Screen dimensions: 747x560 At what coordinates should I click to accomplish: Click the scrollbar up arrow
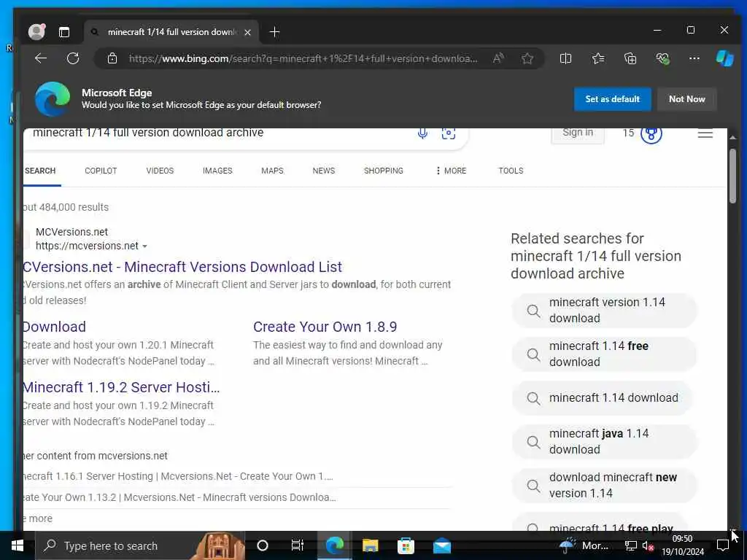click(x=732, y=137)
